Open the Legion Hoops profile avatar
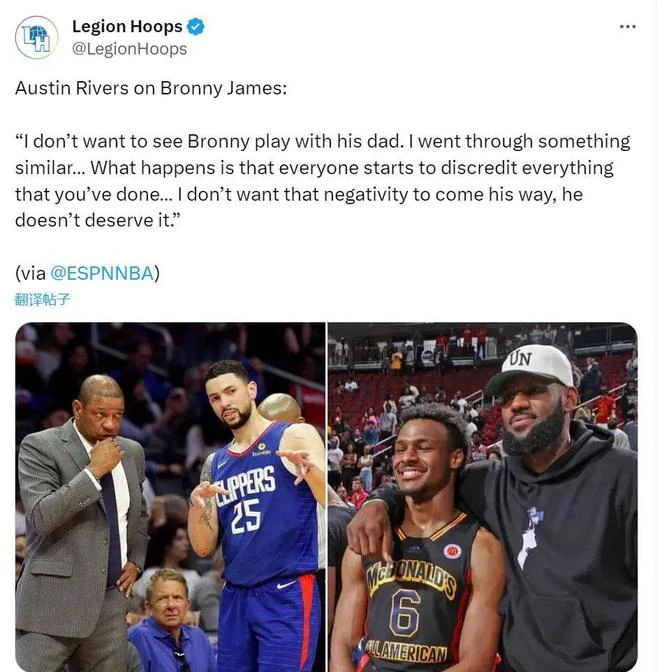Image resolution: width=660 pixels, height=672 pixels. coord(37,38)
